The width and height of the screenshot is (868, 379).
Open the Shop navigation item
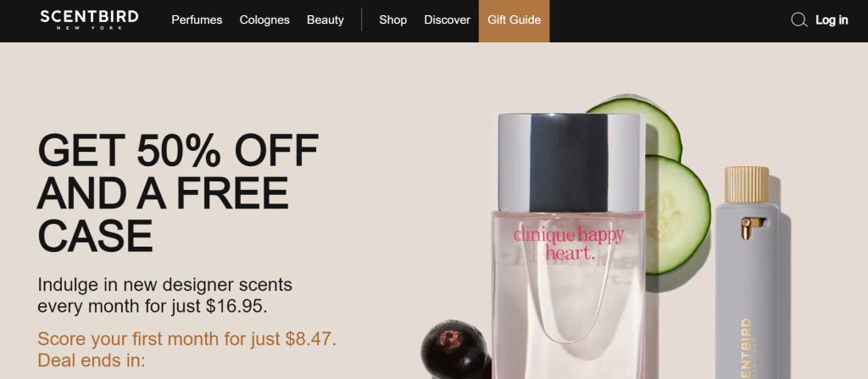click(393, 20)
